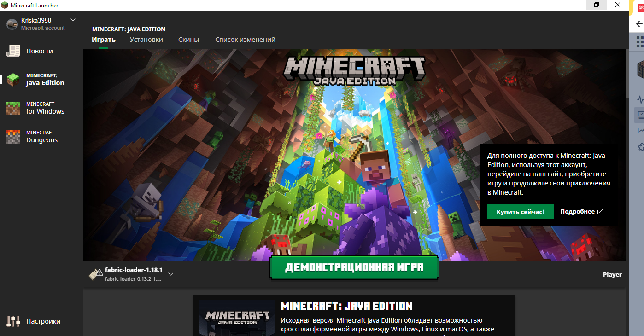644x336 pixels.
Task: Open Настройки via the sliders icon
Action: (13, 321)
